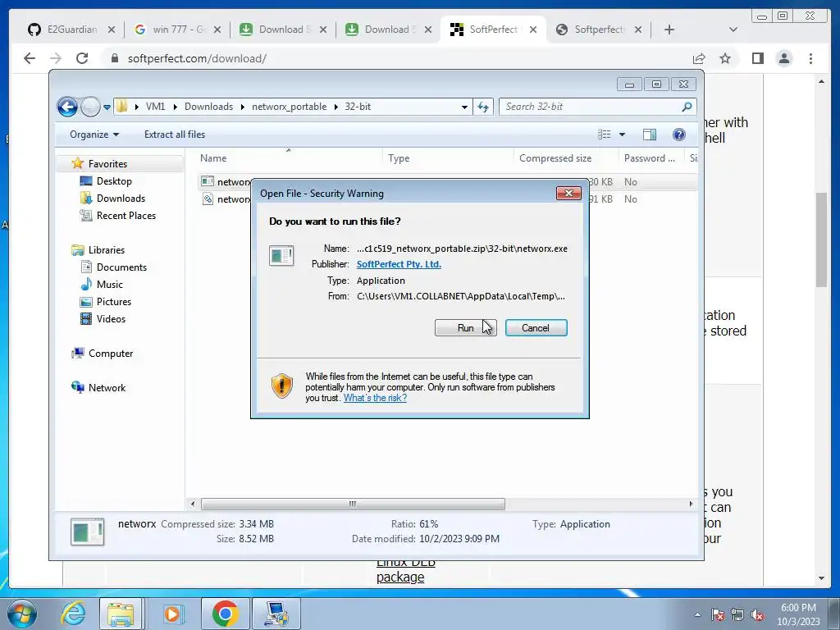Viewport: 840px width, 630px height.
Task: Launch Internet Explorer from taskbar
Action: tap(73, 614)
